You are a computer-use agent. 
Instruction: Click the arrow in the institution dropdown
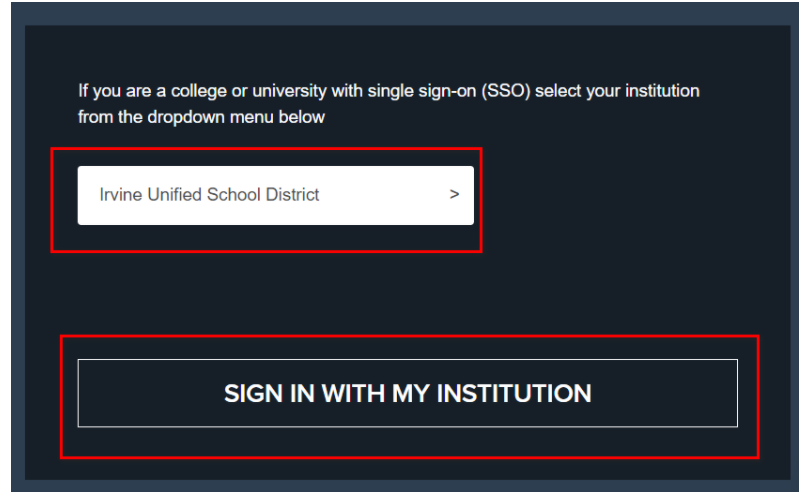[454, 195]
